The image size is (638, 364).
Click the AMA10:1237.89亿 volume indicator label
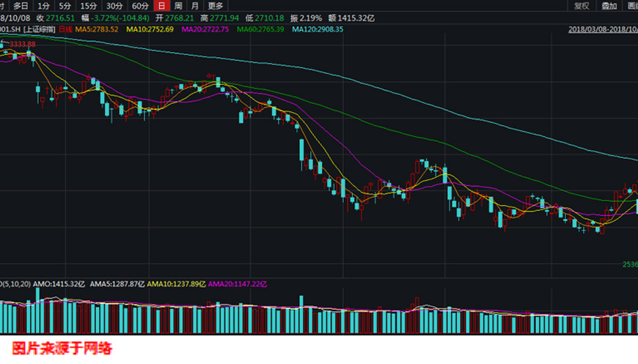point(177,283)
